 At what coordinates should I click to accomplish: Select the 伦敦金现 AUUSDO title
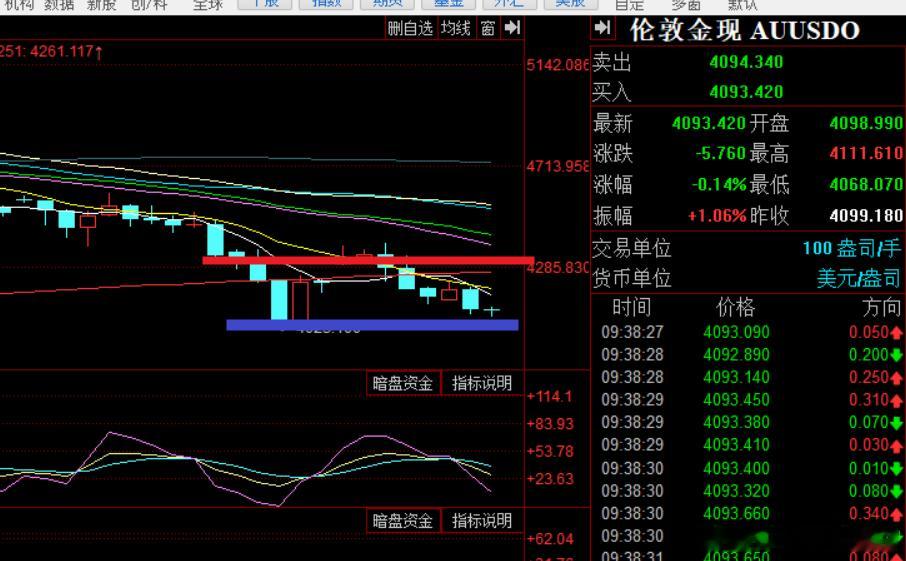point(745,30)
